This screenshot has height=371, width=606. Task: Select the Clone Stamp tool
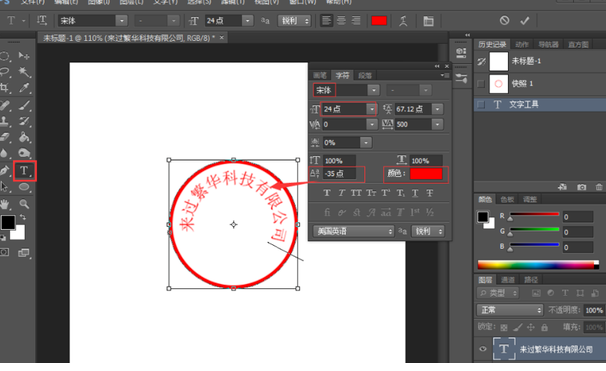pyautogui.click(x=5, y=121)
